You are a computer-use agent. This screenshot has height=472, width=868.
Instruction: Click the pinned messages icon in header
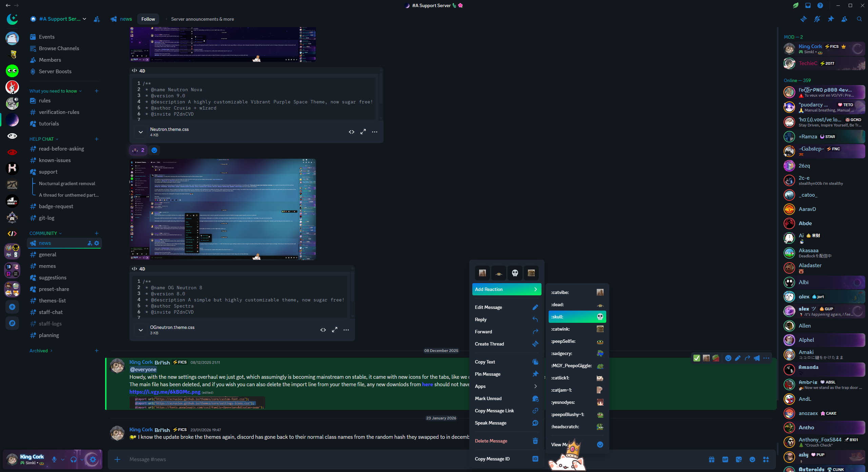[x=831, y=19]
